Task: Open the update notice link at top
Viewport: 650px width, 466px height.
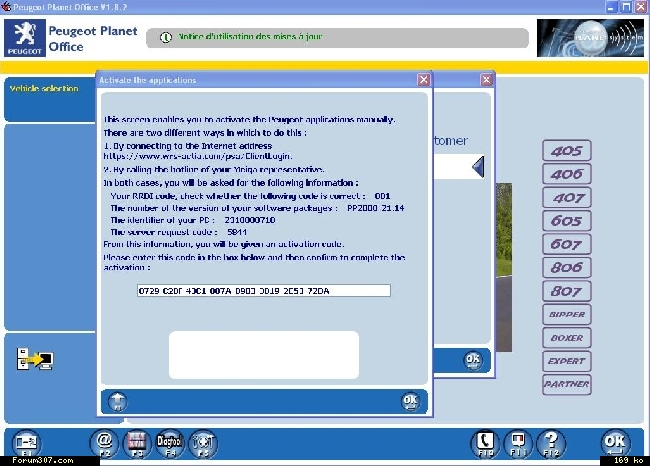Action: pos(250,36)
